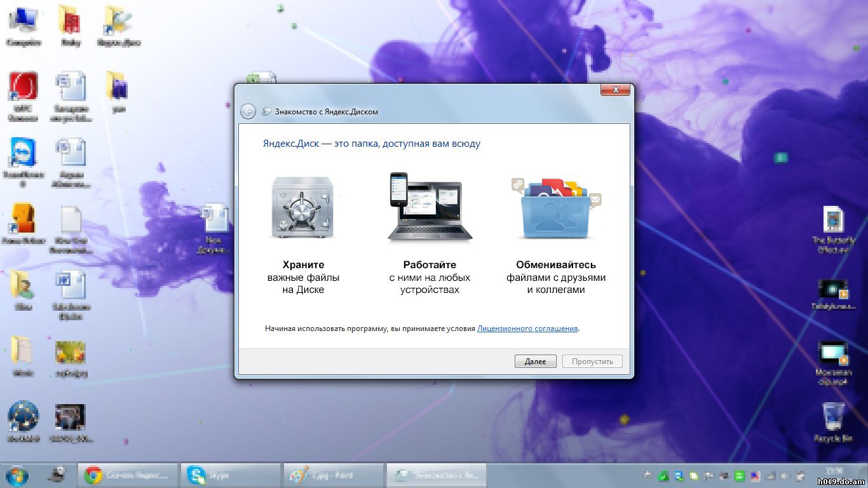Click the heading 'Яндекс.Диск — это папка, доступная вам всюду'

tap(372, 144)
